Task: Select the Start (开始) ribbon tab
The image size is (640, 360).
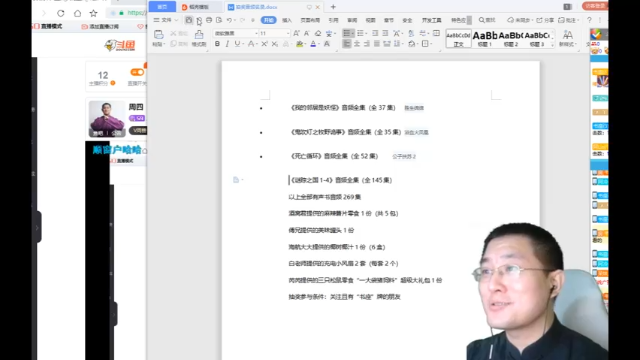Action: [x=269, y=20]
